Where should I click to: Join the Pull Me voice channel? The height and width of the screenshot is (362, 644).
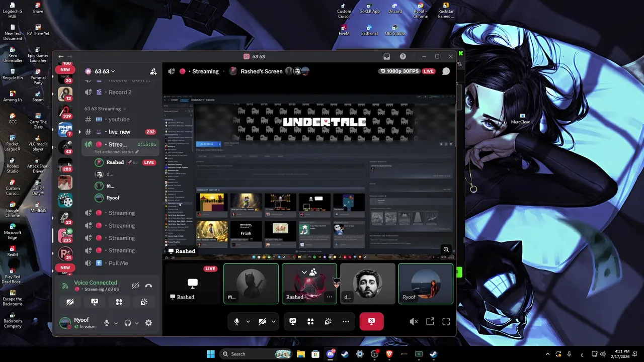(x=120, y=263)
